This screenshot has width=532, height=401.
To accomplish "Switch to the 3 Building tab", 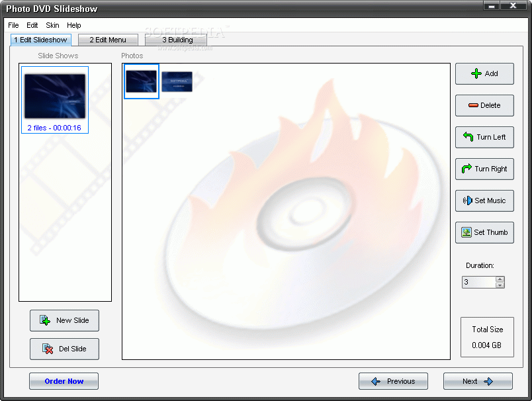I will click(176, 40).
